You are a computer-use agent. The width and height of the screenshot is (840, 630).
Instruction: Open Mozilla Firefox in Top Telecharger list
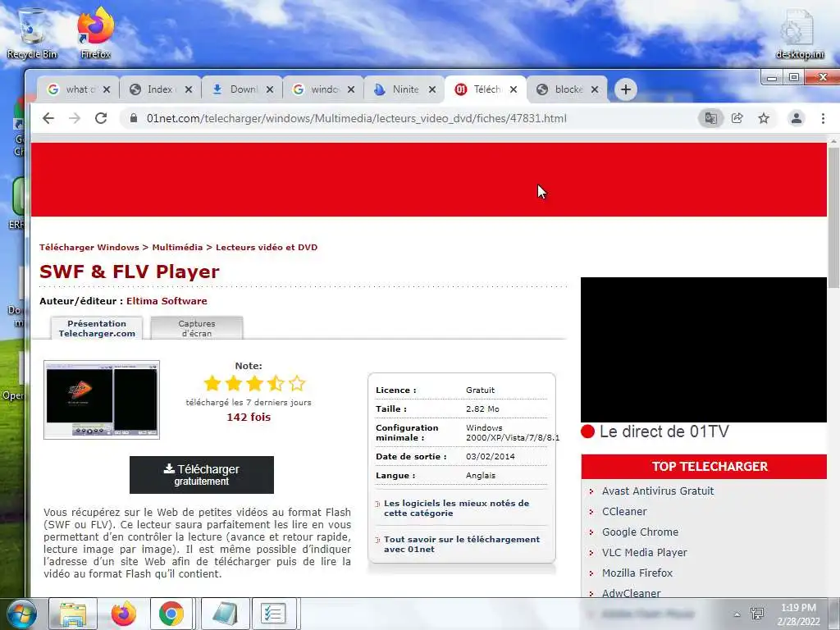point(637,573)
